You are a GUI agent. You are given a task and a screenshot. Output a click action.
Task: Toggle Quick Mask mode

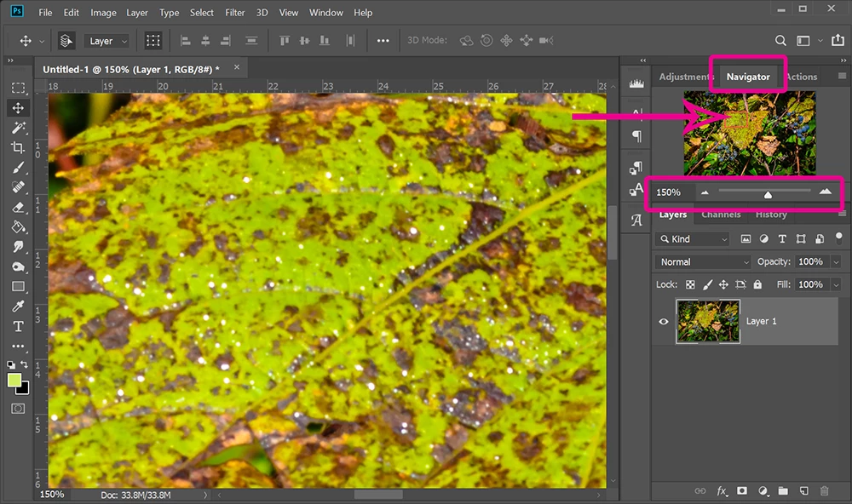tap(18, 409)
